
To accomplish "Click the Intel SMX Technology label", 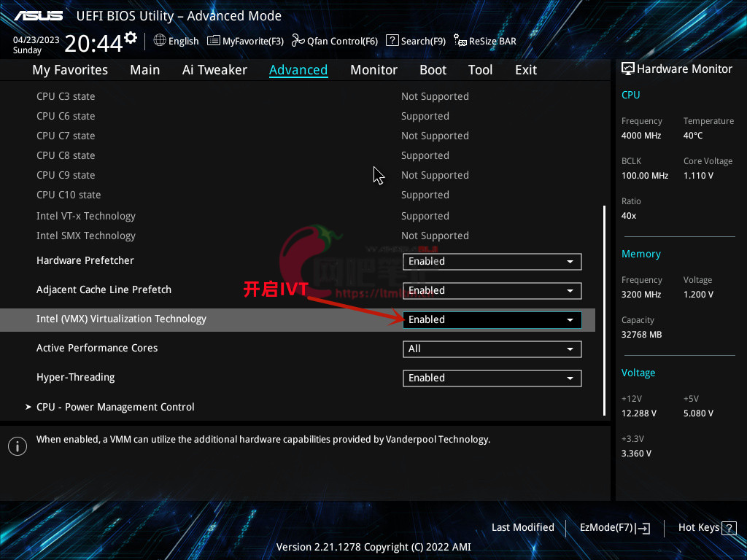I will tap(86, 236).
